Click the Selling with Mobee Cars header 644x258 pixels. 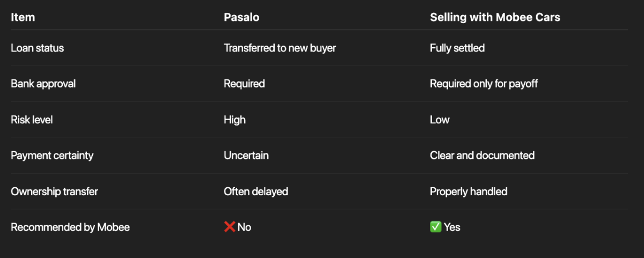click(495, 17)
